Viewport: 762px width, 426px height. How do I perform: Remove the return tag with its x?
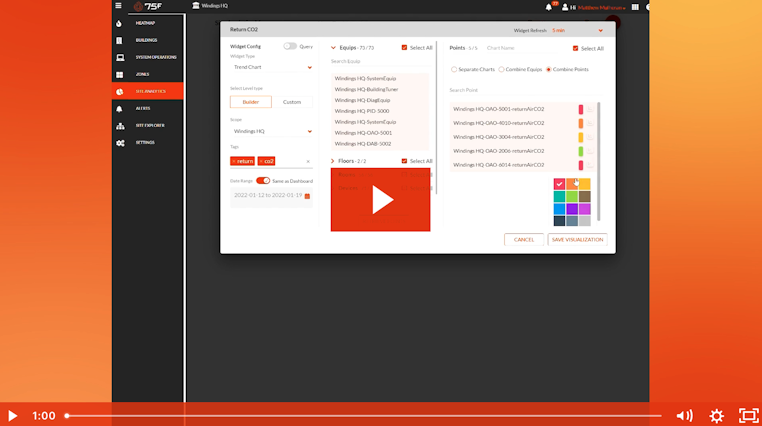pos(234,161)
